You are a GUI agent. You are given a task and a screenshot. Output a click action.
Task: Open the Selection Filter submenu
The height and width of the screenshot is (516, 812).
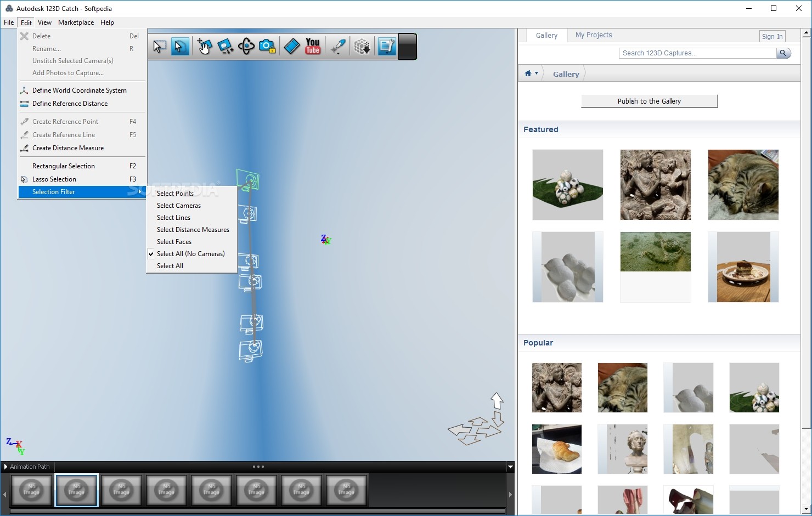pos(82,192)
